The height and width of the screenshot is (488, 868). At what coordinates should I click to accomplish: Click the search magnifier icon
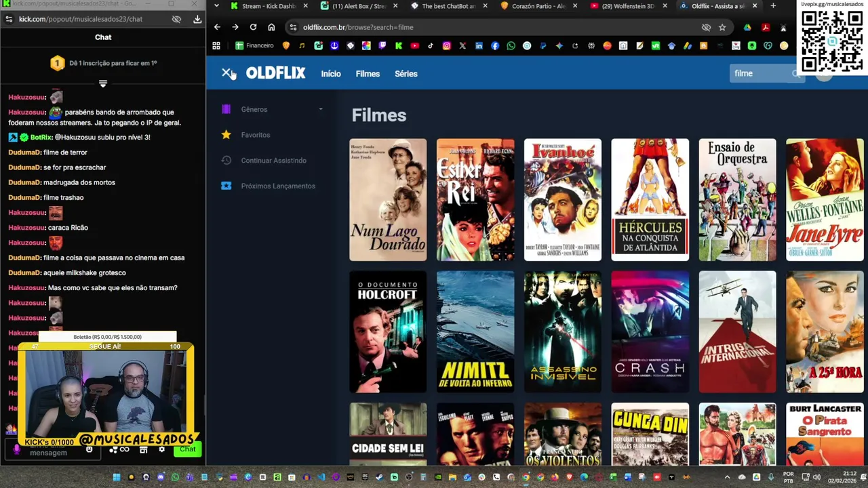[797, 73]
